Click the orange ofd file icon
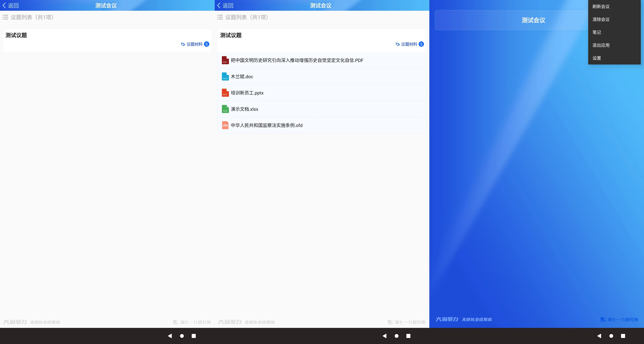Viewport: 644px width, 344px height. pos(225,125)
